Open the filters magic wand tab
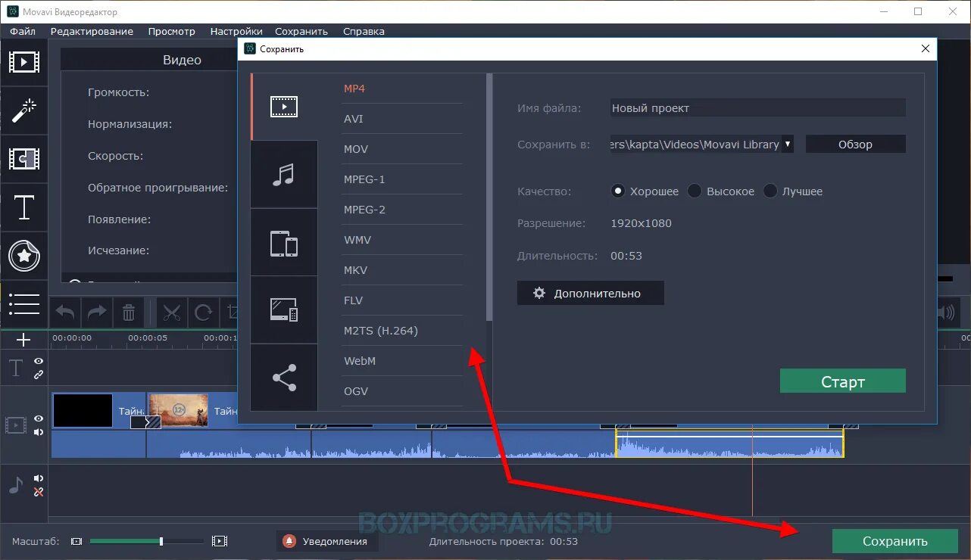 [x=23, y=110]
